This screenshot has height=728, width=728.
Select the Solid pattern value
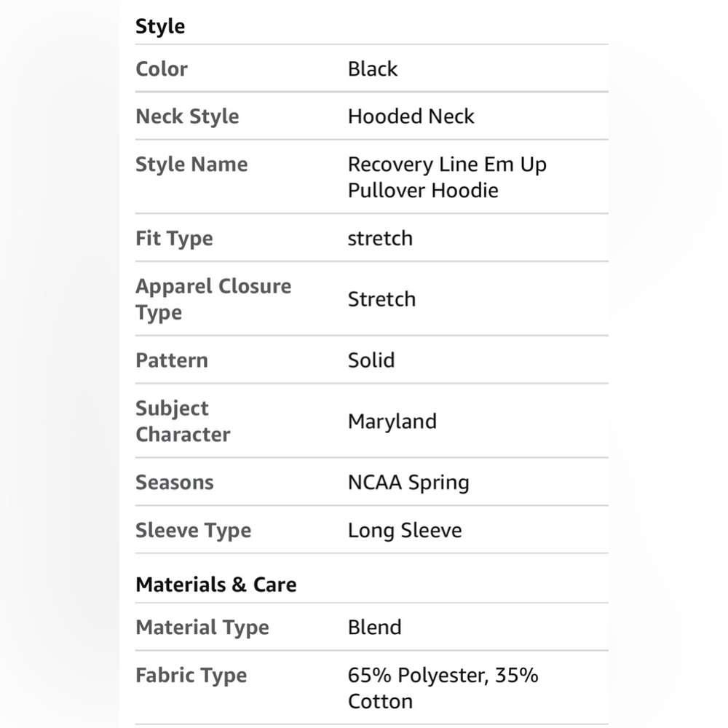(x=371, y=361)
